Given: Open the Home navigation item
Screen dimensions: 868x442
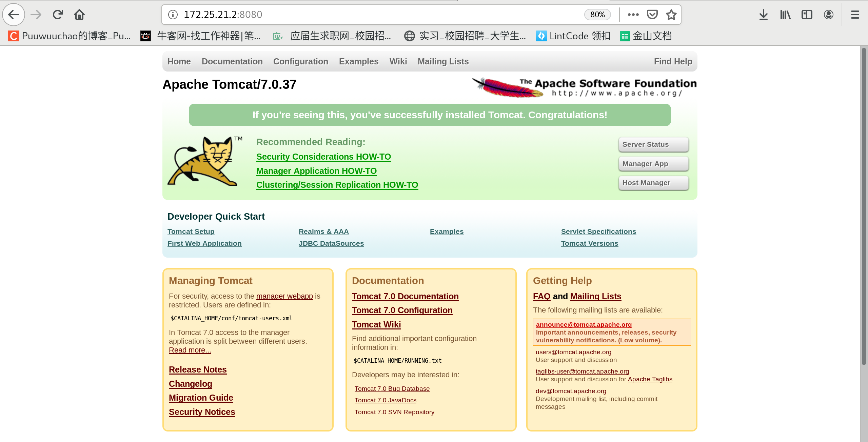Looking at the screenshot, I should point(179,61).
